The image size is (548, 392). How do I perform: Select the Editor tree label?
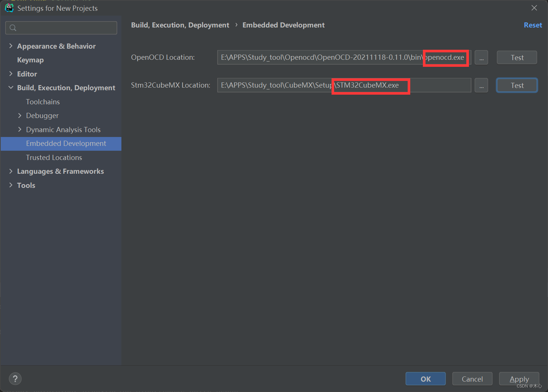pyautogui.click(x=27, y=74)
